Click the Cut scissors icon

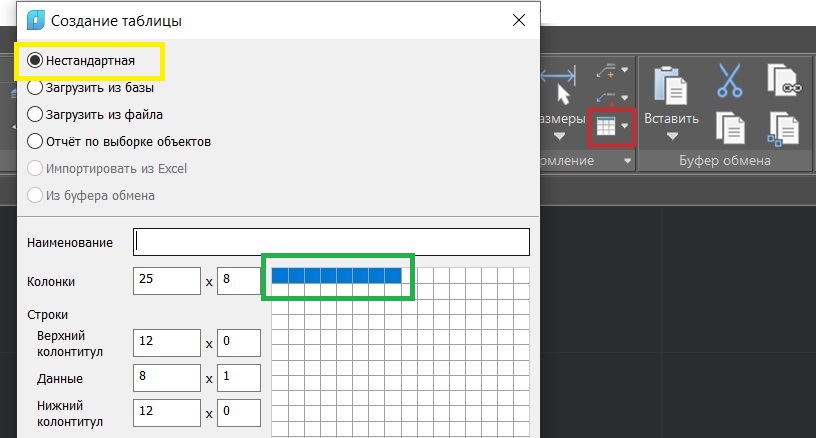pos(731,81)
